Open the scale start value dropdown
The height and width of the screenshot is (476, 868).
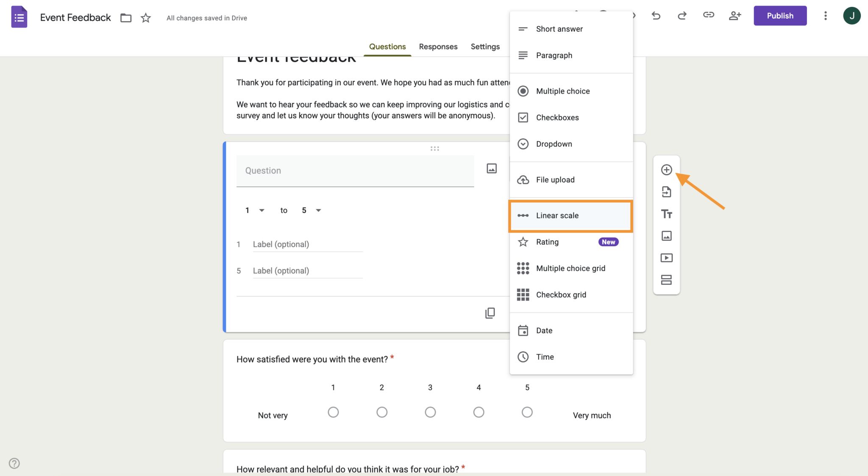pyautogui.click(x=255, y=210)
